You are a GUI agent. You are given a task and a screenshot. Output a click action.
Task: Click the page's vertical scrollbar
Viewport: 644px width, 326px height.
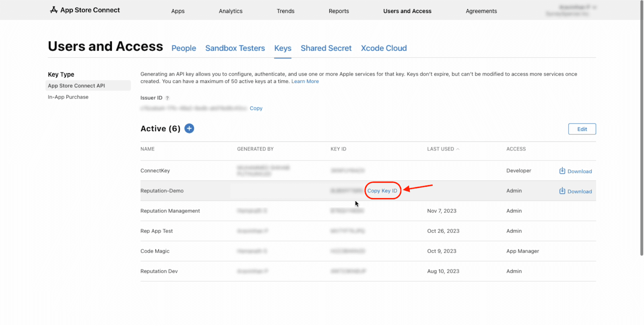click(641, 129)
